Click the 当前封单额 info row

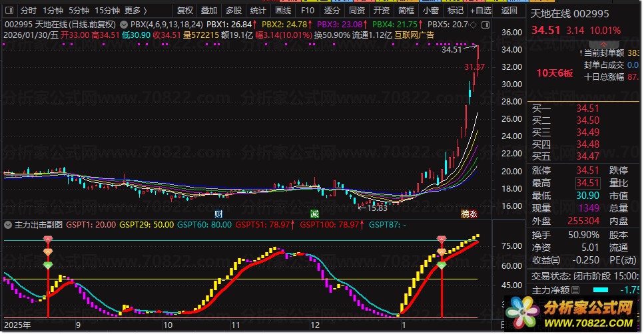[x=611, y=53]
